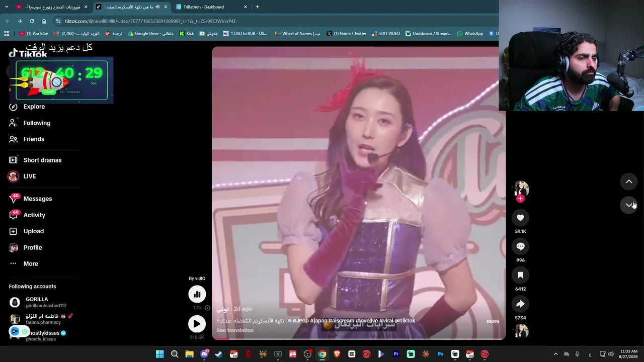Like the video with the heart icon
Viewport: 644px width, 362px height.
tap(520, 218)
